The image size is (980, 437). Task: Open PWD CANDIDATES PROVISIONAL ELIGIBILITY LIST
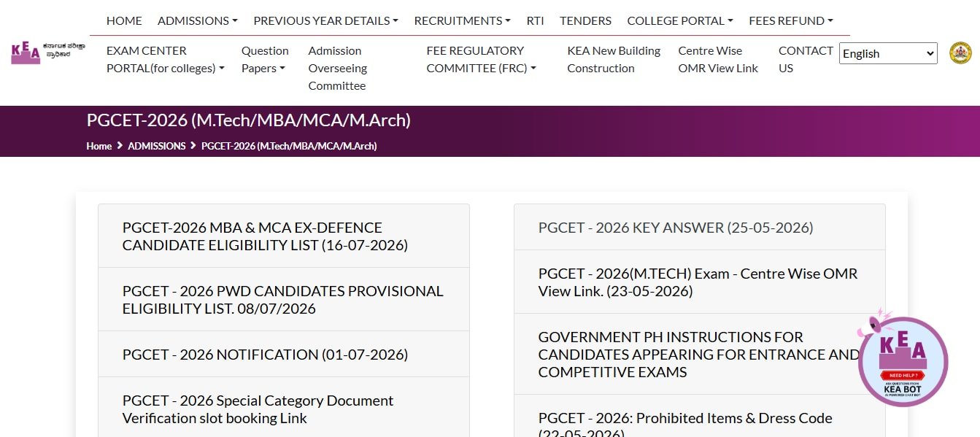[284, 299]
